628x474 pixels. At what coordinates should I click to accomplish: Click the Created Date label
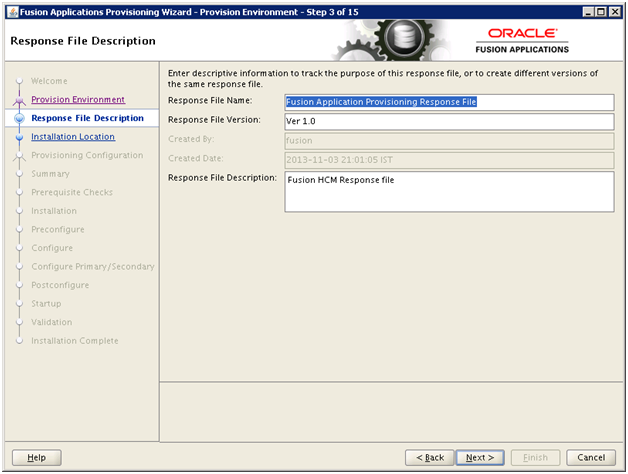point(195,158)
